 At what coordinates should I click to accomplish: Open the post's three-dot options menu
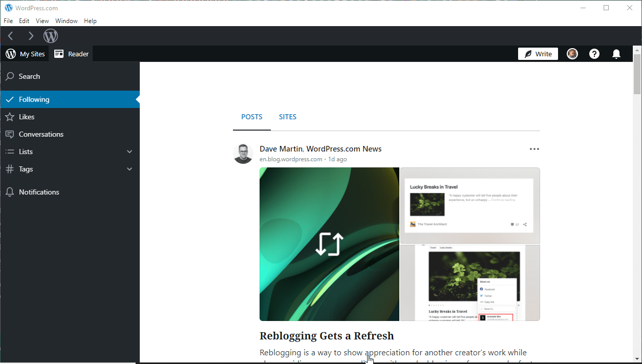534,149
